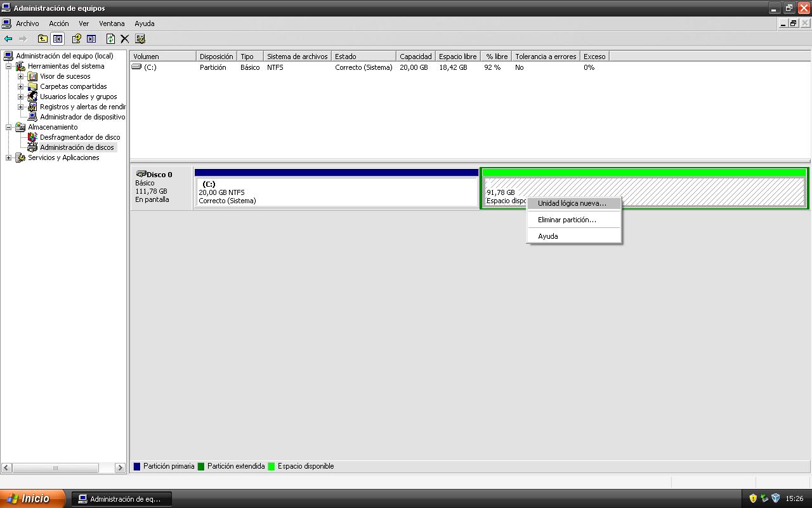This screenshot has height=508, width=812.
Task: Click the Disco 0 disk icon
Action: coord(141,174)
